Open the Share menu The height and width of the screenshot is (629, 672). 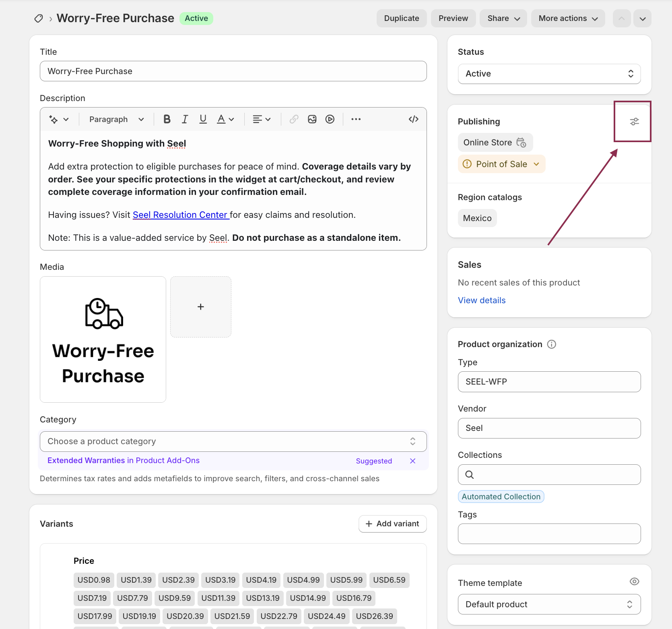tap(503, 18)
